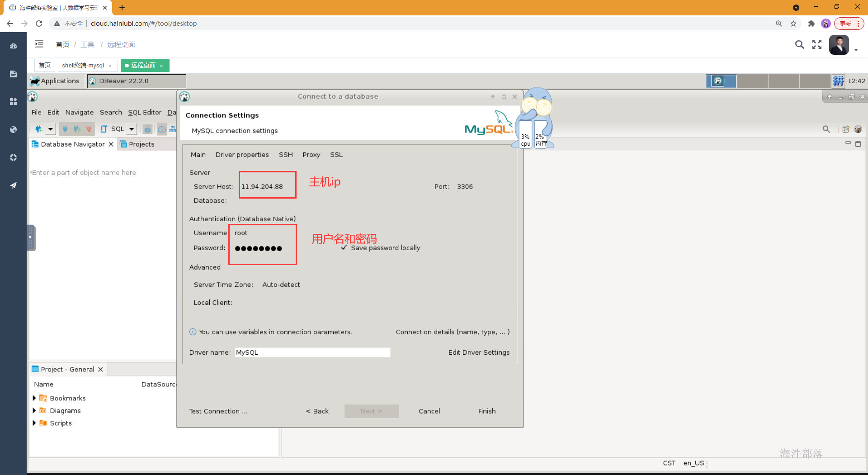Click the Server Time Zone Auto-detect combo
This screenshot has height=475, width=868.
tap(281, 285)
